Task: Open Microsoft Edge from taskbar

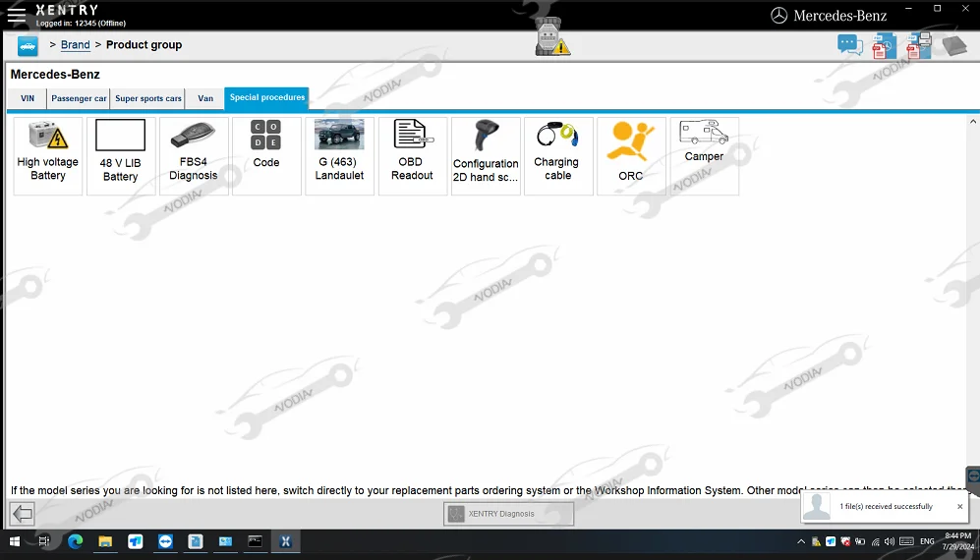Action: click(x=75, y=541)
